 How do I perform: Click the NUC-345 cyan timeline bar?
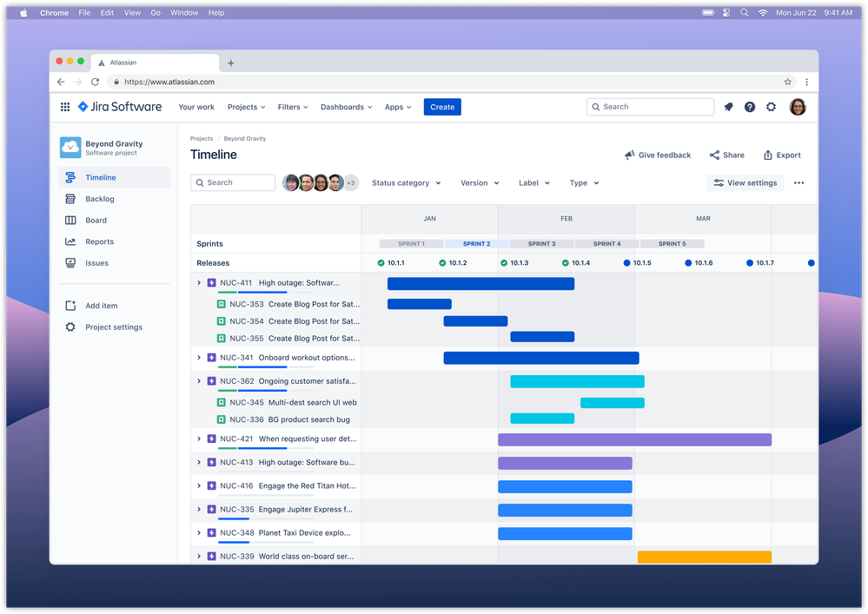pos(613,403)
